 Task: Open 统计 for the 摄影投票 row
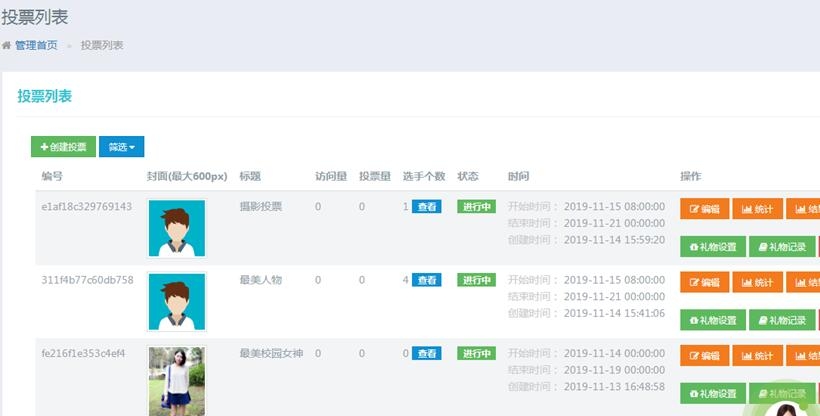(757, 209)
